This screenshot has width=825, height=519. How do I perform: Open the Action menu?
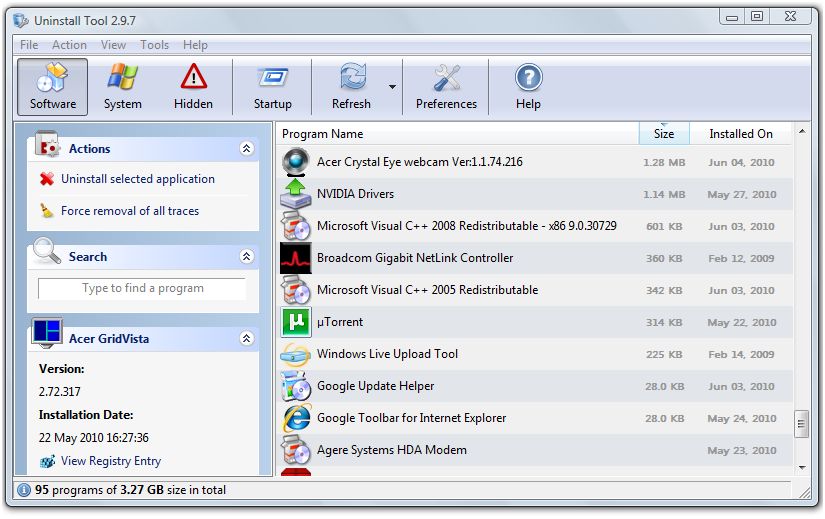tap(69, 45)
